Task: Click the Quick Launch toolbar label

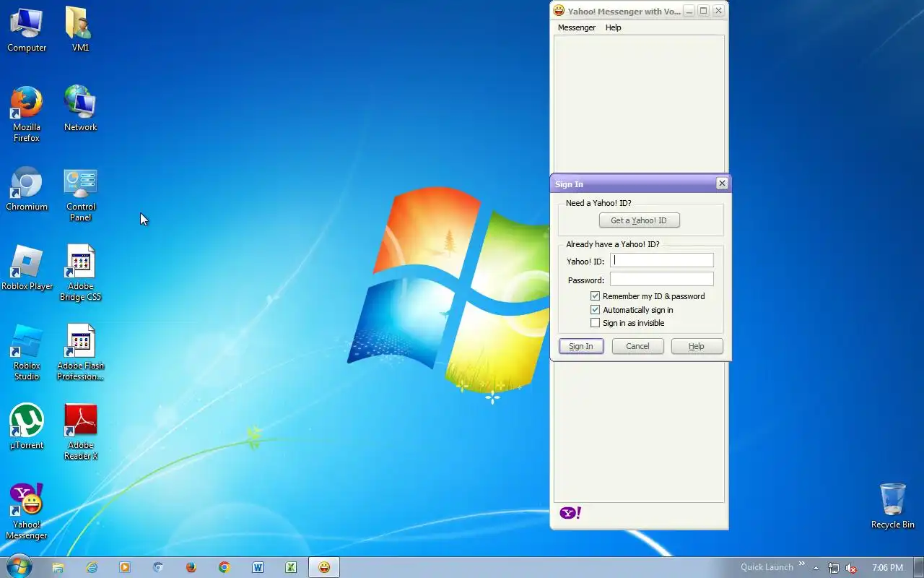Action: 767,567
